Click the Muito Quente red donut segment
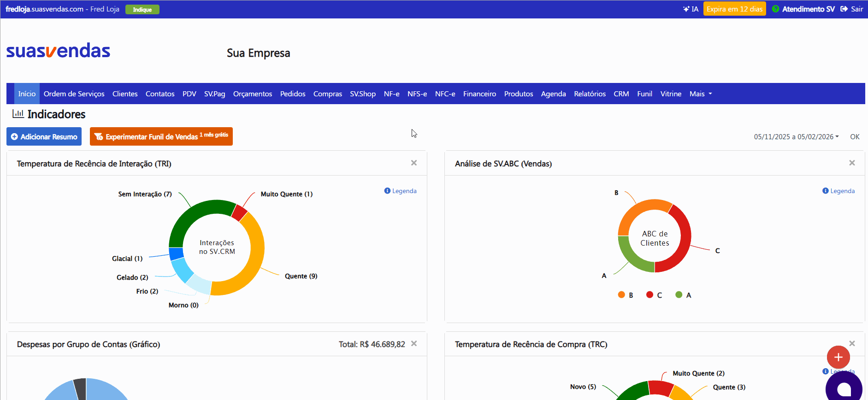This screenshot has height=400, width=868. pyautogui.click(x=239, y=212)
